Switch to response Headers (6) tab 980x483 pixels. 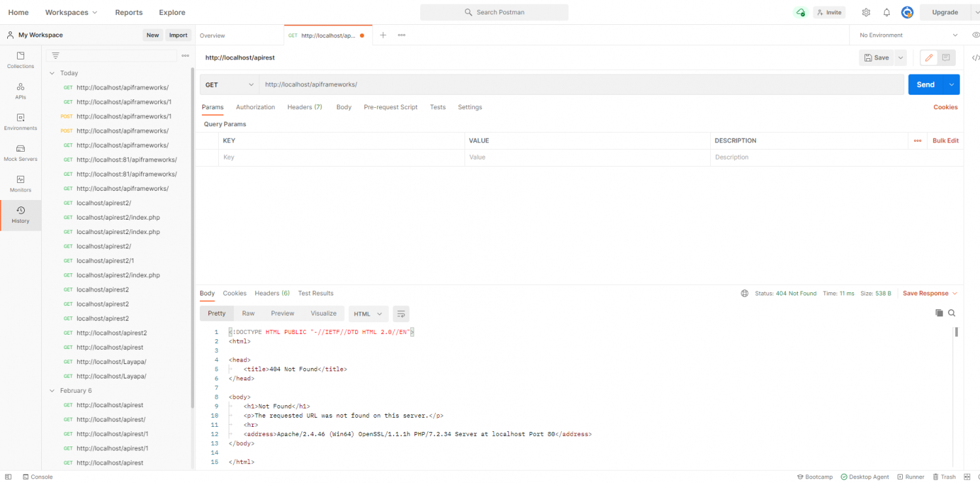point(272,293)
